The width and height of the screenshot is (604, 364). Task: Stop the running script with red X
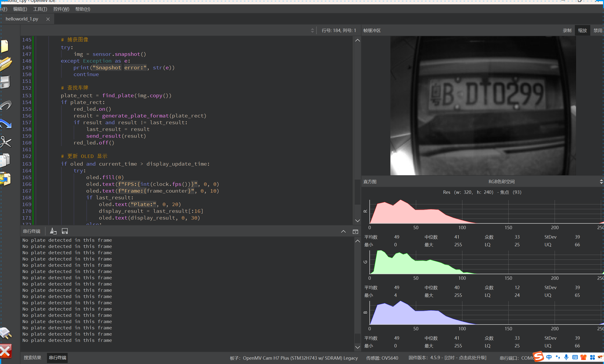click(5, 351)
